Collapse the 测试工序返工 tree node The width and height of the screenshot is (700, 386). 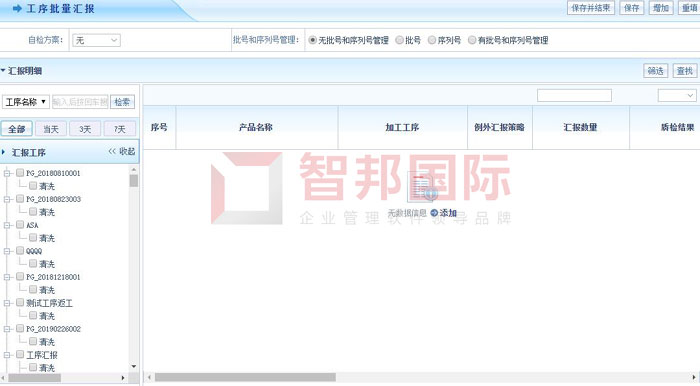(x=7, y=303)
